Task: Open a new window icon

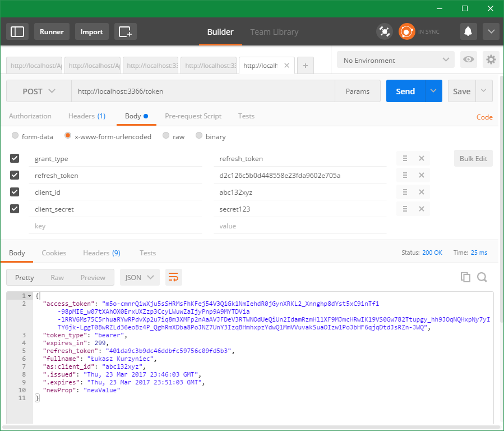Action: (x=126, y=31)
